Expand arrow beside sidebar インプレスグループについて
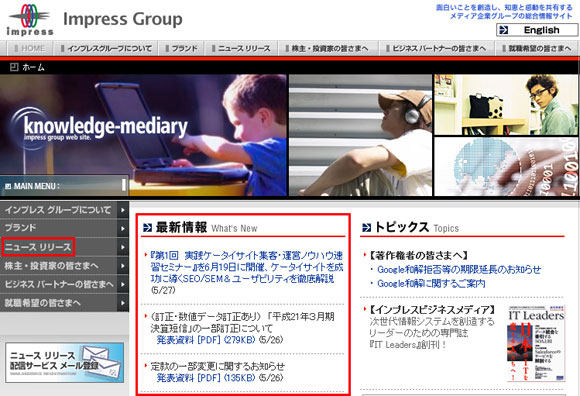The height and width of the screenshot is (396, 580). (123, 210)
